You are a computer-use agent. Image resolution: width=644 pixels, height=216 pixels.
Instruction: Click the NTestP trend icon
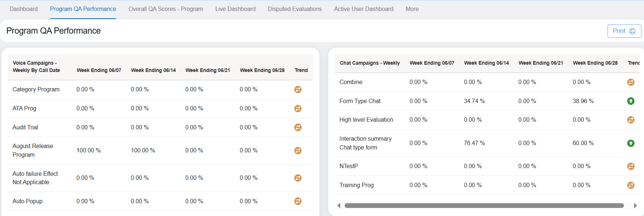[630, 166]
